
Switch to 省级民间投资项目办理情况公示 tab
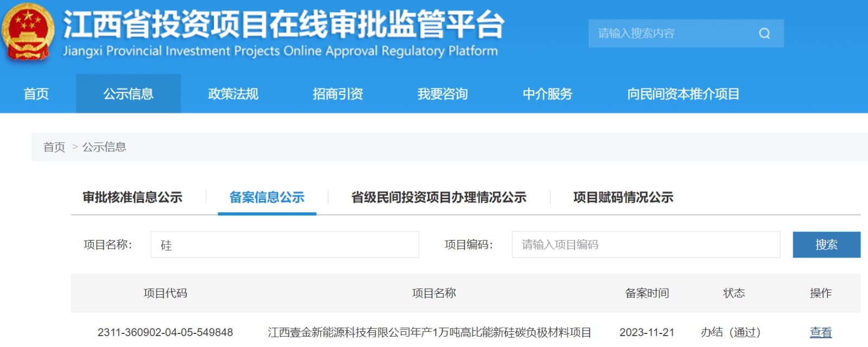(438, 197)
